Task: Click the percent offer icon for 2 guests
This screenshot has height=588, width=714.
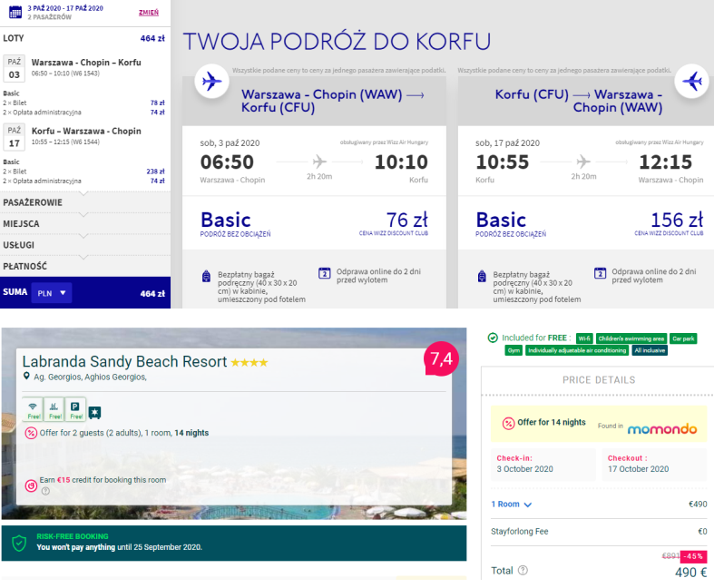Action: coord(31,433)
